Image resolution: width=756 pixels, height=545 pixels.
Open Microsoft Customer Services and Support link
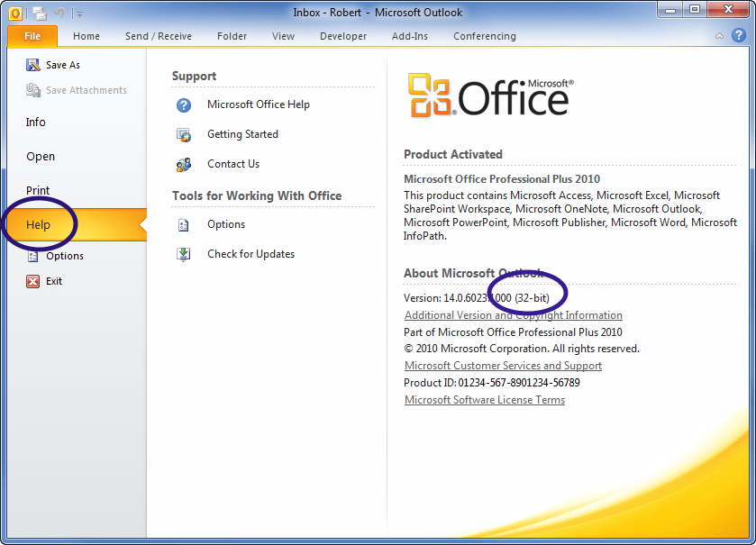click(x=503, y=366)
